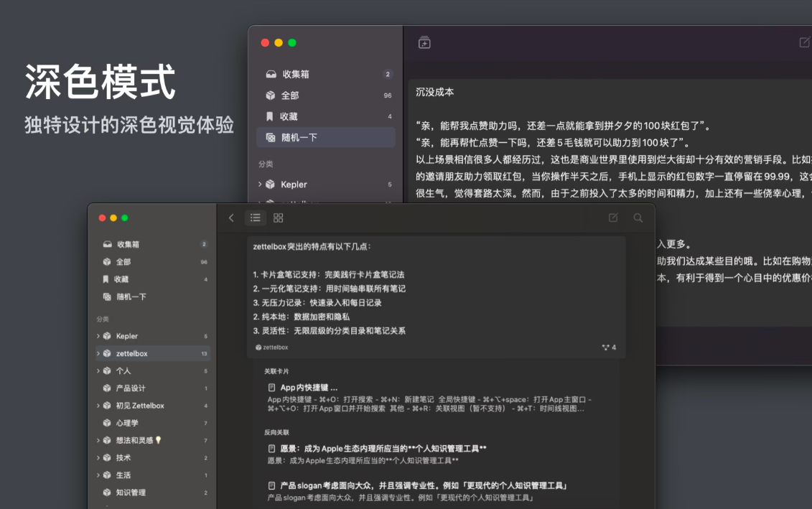
Task: Expand the 个人 category
Action: click(x=98, y=371)
